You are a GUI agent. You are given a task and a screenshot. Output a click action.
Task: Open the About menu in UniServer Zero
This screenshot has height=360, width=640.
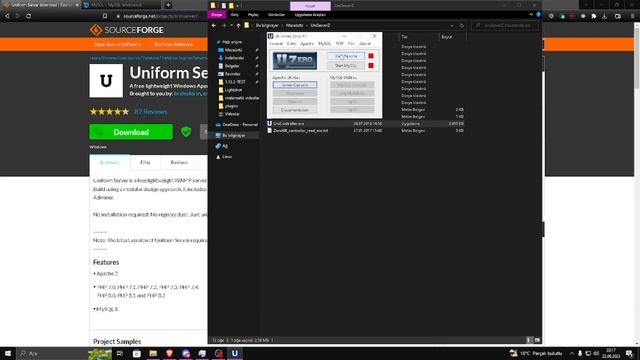365,43
